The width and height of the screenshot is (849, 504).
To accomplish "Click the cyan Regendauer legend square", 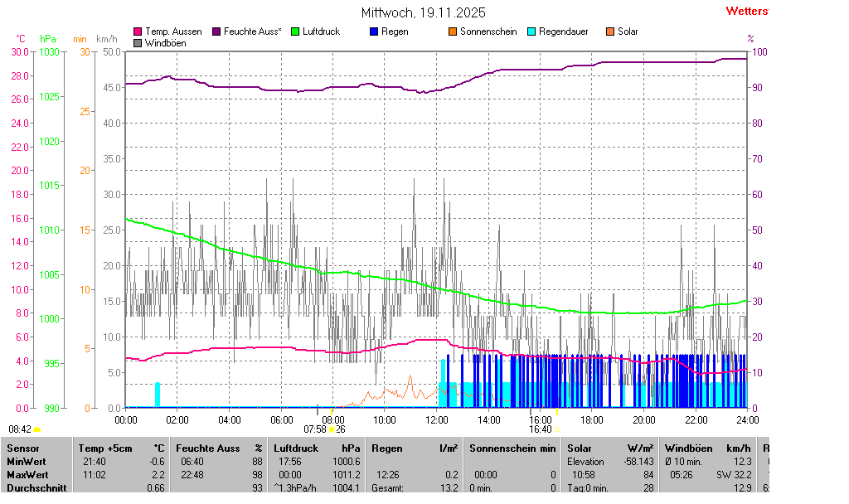I will pos(531,31).
